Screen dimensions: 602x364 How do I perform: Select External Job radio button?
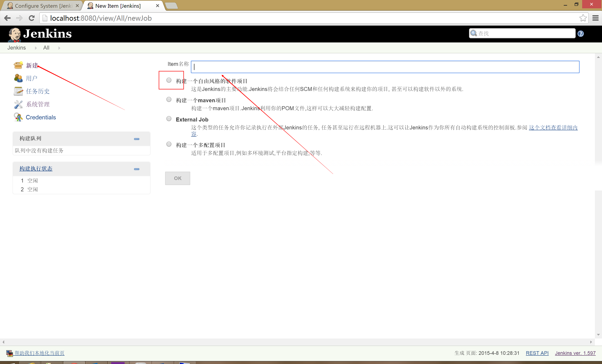(x=169, y=119)
